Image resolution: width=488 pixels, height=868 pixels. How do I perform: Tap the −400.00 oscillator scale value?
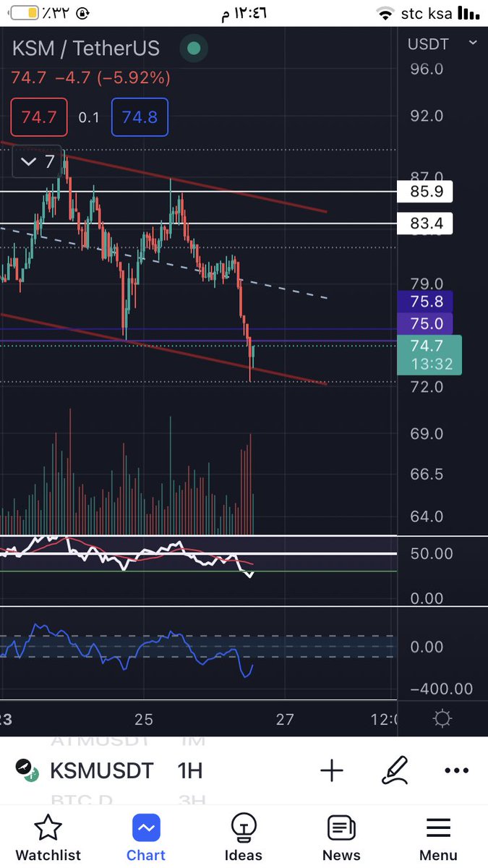[441, 689]
